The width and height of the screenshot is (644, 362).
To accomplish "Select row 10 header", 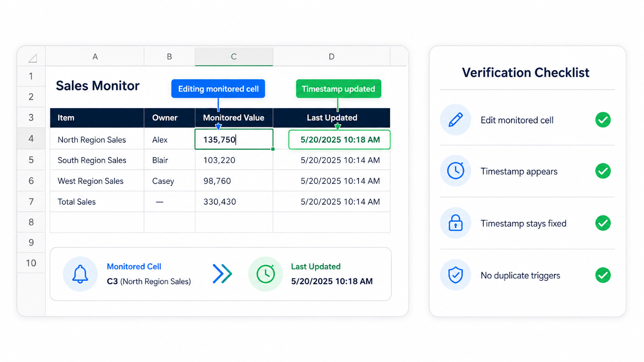I will [31, 263].
